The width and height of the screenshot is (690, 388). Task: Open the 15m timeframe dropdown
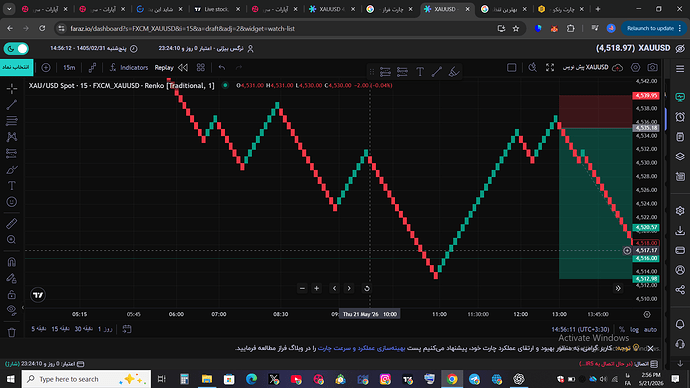[69, 68]
